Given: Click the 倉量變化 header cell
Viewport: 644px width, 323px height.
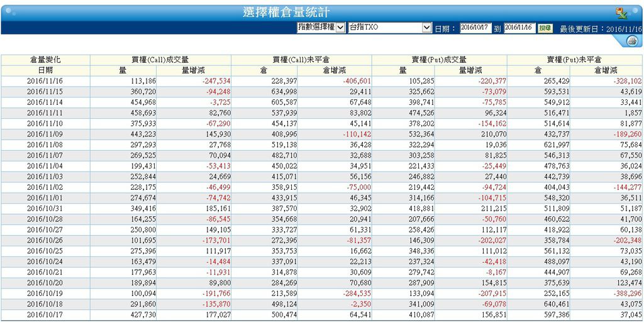Looking at the screenshot, I should 45,60.
